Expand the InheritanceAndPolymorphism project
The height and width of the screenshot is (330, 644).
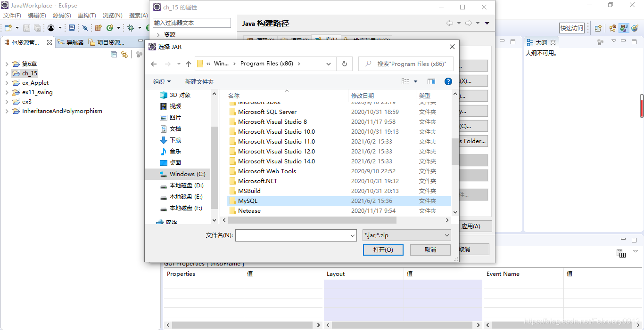7,111
